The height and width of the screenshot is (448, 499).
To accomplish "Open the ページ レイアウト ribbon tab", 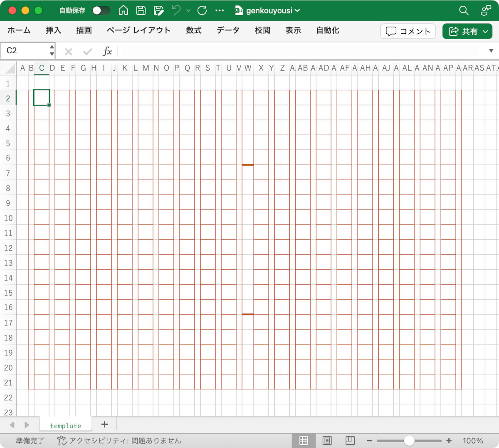I will click(138, 30).
